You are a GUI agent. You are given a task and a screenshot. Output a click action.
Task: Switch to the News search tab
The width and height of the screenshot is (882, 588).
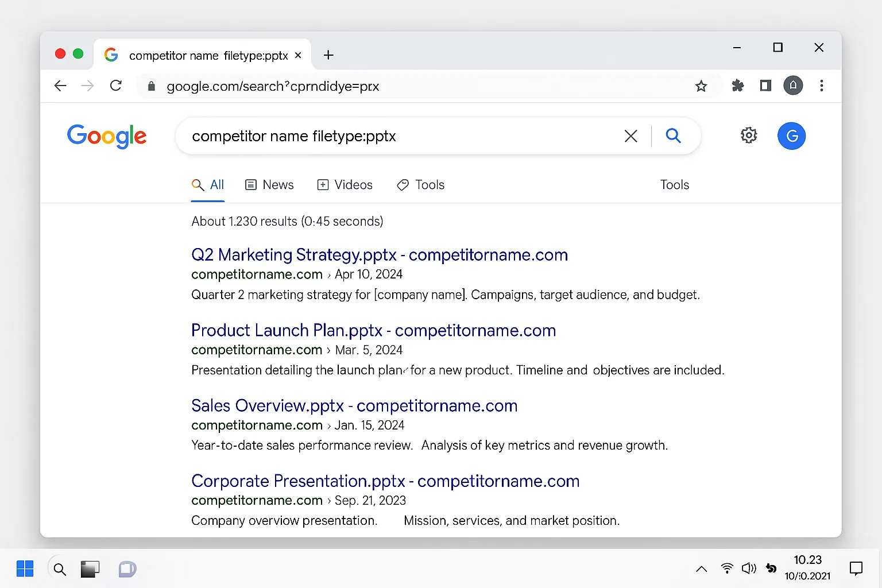click(269, 184)
